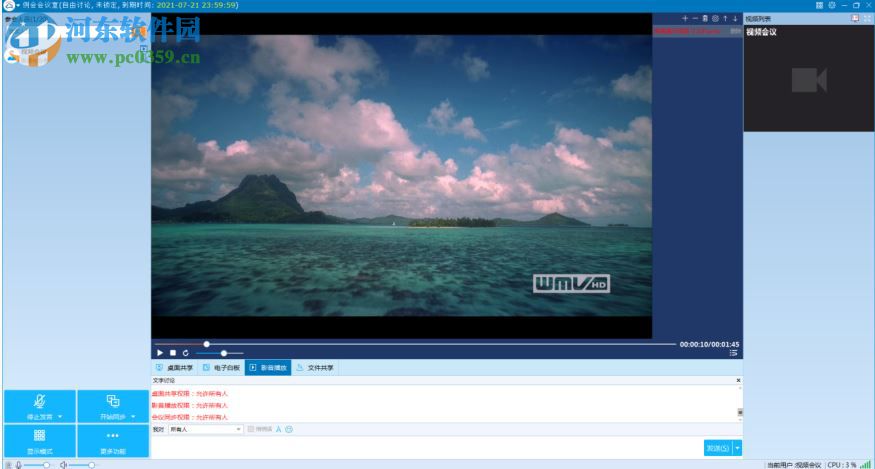
Task: Open the display mode grid button
Action: point(40,441)
